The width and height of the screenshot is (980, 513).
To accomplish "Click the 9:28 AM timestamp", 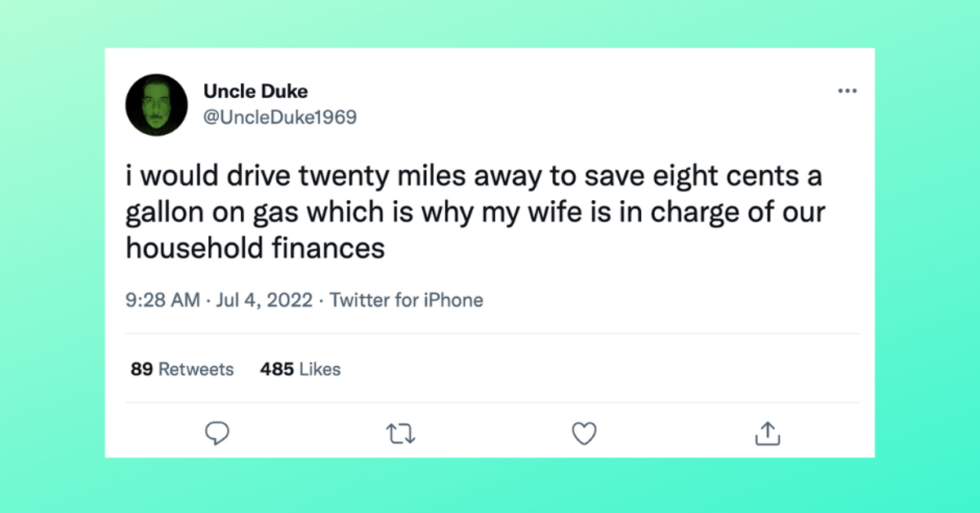I will (x=163, y=301).
